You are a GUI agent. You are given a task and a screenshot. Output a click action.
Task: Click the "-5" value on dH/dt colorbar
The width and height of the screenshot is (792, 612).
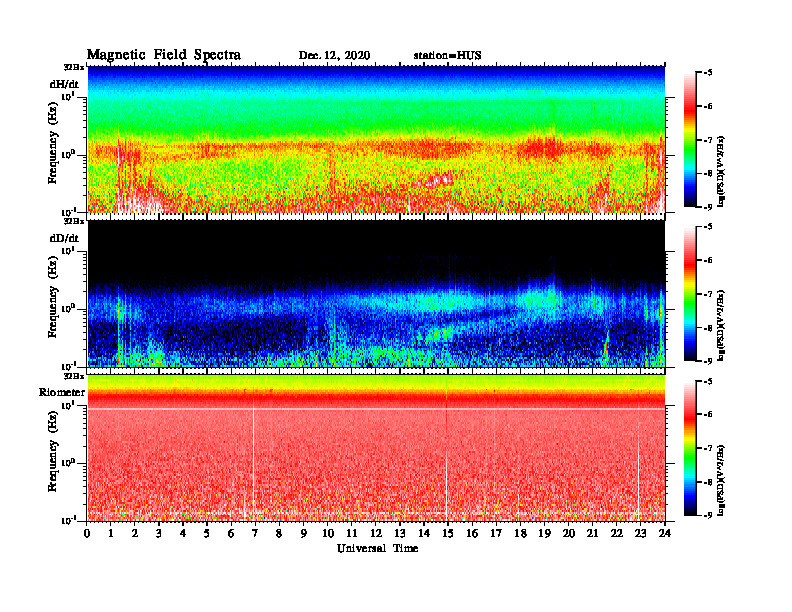pyautogui.click(x=708, y=73)
